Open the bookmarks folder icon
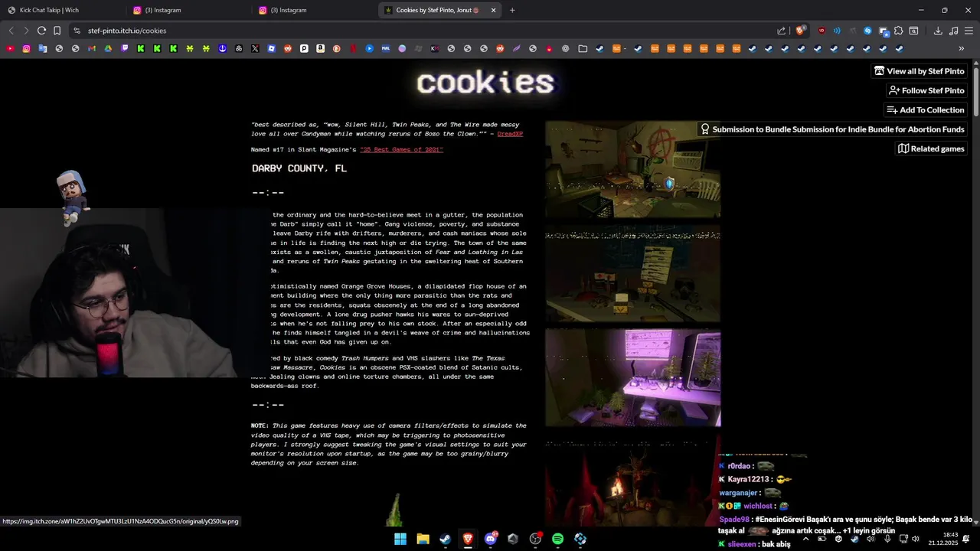The height and width of the screenshot is (551, 980). (x=583, y=48)
